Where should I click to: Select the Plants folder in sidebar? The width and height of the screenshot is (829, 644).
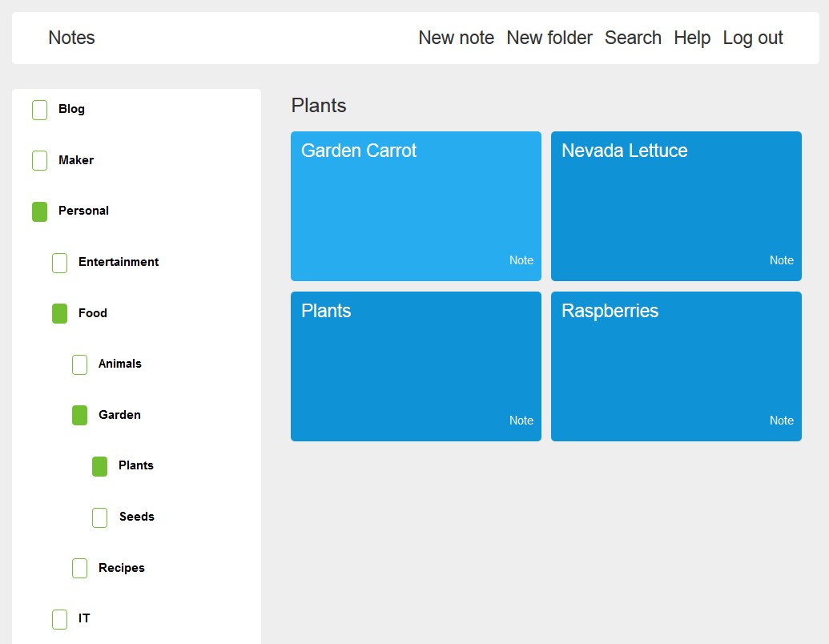tap(136, 465)
